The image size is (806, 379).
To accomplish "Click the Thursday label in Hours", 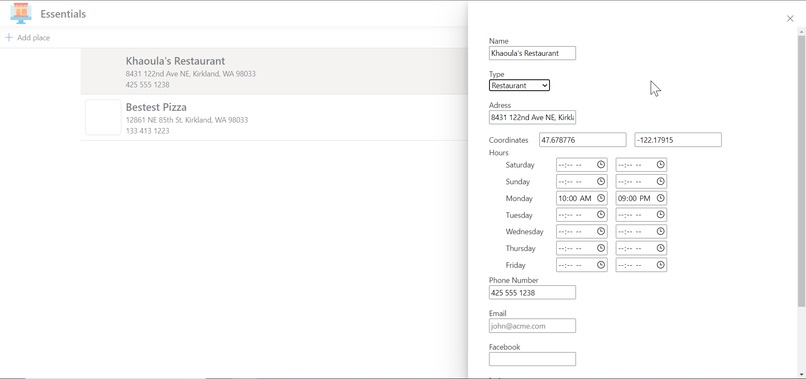I will point(520,248).
